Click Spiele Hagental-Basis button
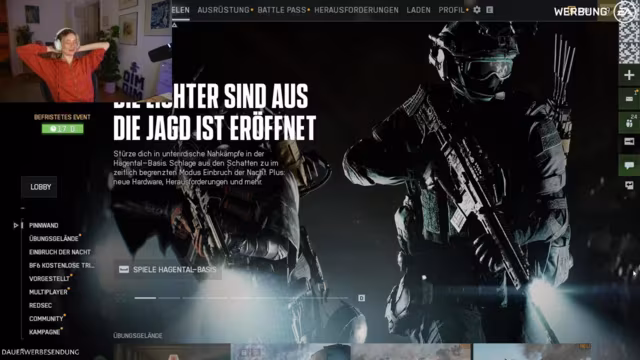The image size is (640, 360). [x=168, y=269]
